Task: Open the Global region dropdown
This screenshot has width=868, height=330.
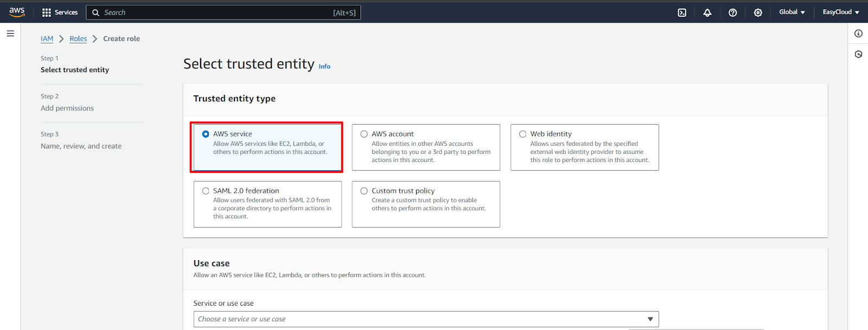Action: (792, 12)
